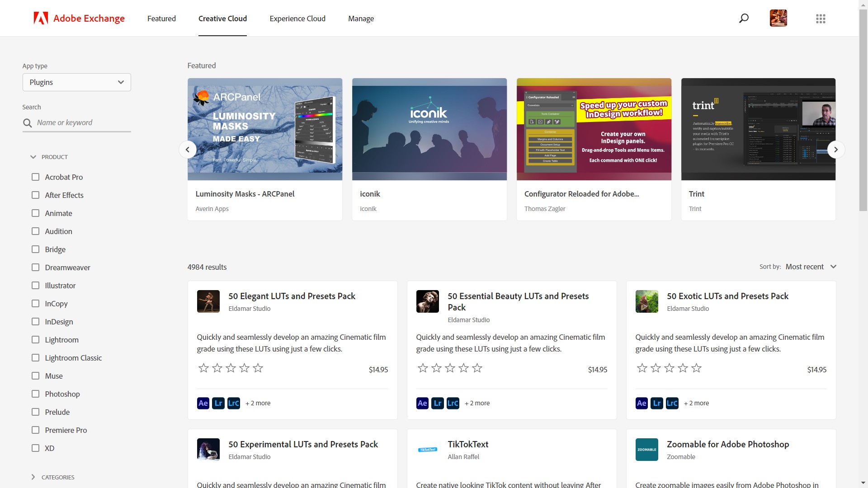Check the Acrobat Pro filter
868x488 pixels.
[x=35, y=177]
